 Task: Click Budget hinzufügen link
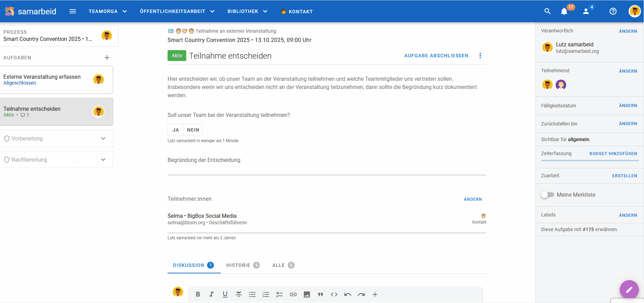pyautogui.click(x=613, y=154)
